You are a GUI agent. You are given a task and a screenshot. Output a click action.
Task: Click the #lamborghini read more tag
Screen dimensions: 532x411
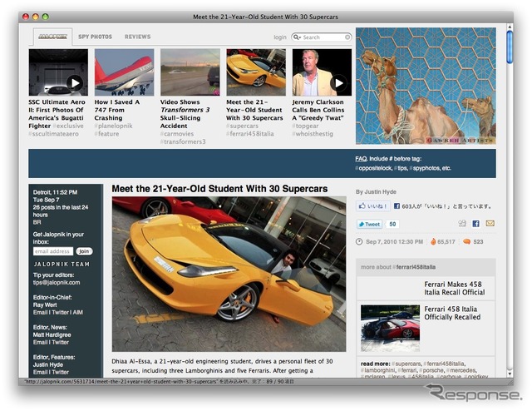[x=378, y=370]
